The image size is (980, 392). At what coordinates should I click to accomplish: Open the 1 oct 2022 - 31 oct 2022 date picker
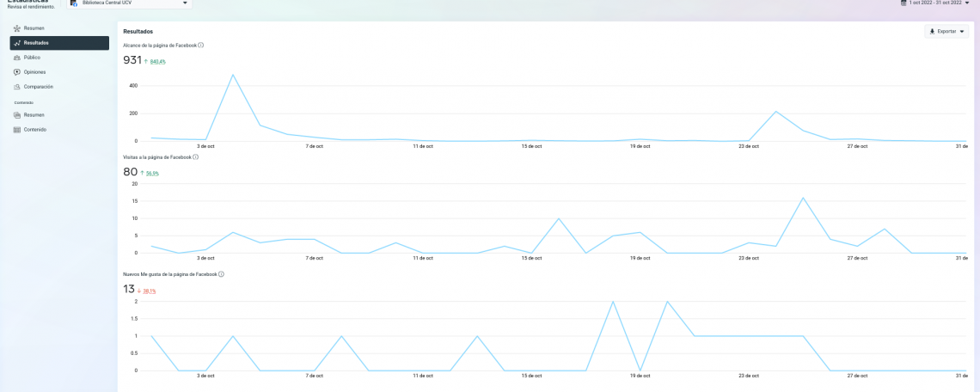click(x=935, y=3)
